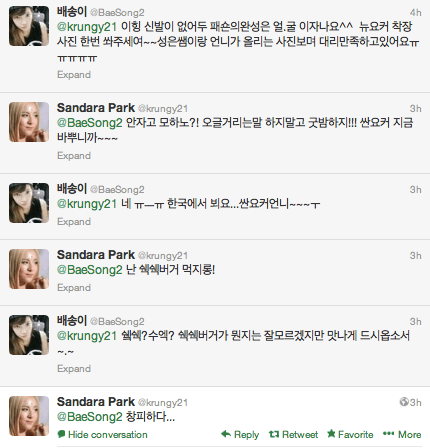Open the @krungy21 mention in the first tweet
The image size is (430, 448).
tap(87, 26)
